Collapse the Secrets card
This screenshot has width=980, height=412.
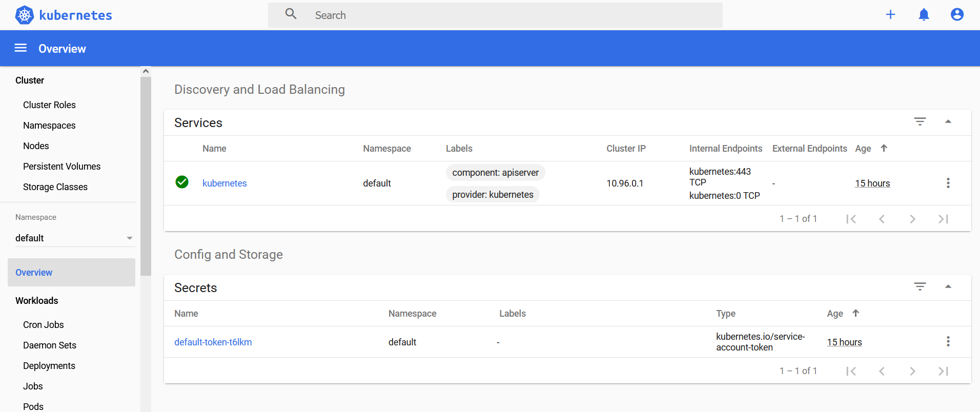click(x=948, y=286)
